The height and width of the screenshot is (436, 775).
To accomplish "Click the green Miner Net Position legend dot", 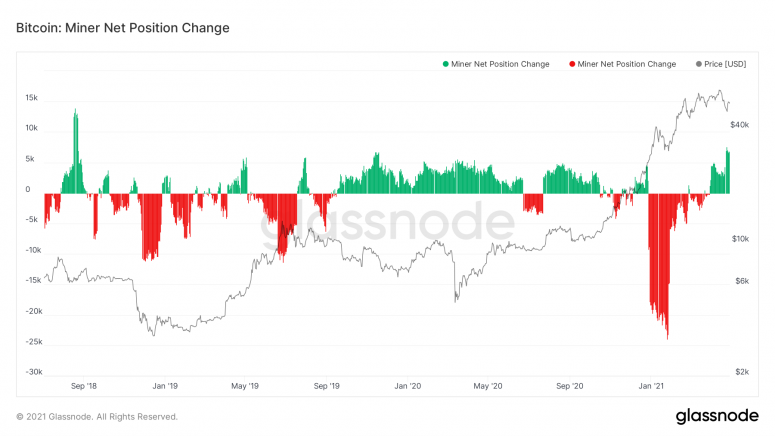I will point(445,64).
